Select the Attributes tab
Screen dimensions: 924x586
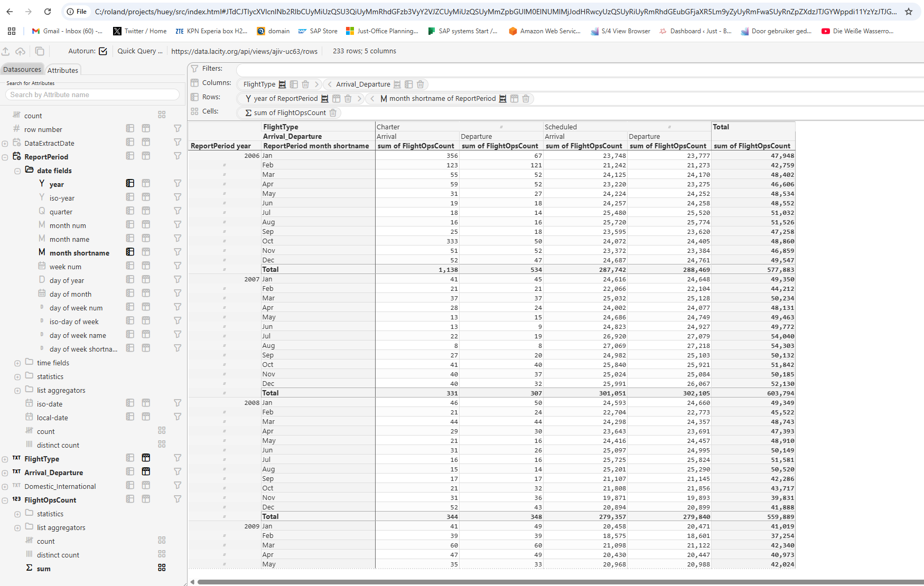62,70
